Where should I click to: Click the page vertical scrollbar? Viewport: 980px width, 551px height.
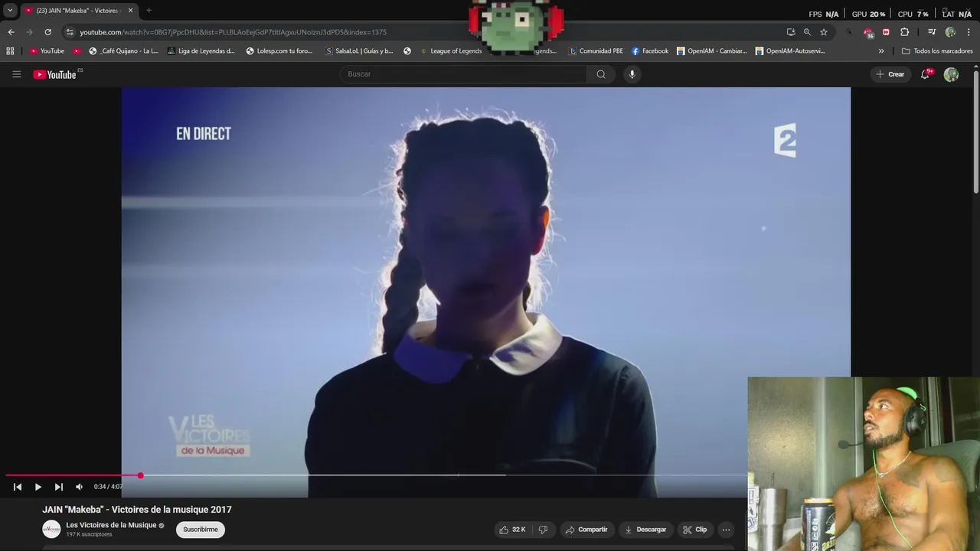point(976,132)
